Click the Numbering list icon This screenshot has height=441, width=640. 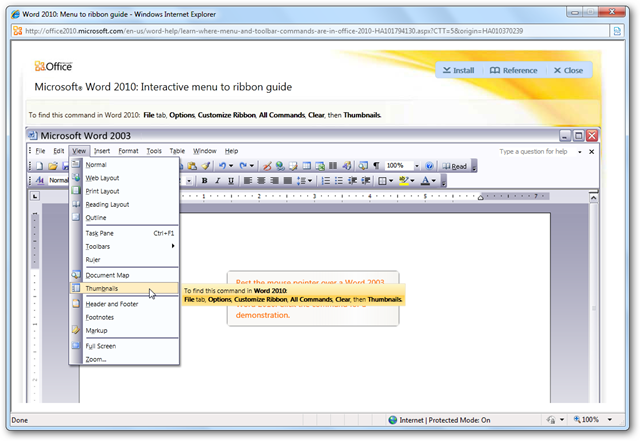[x=326, y=180]
